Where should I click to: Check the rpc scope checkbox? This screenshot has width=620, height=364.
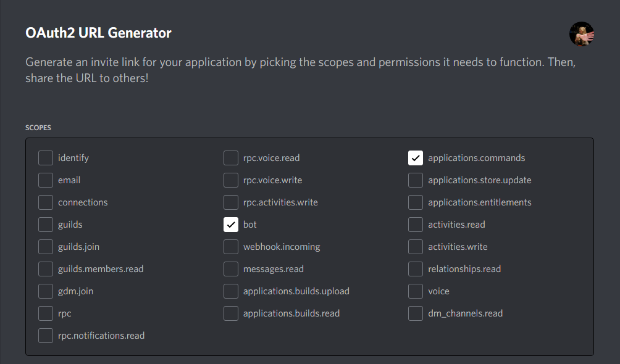45,313
